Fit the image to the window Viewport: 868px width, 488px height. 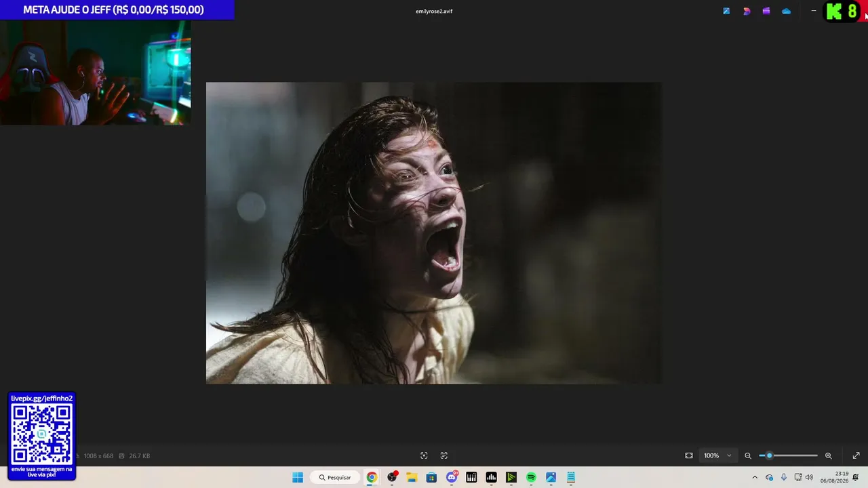pyautogui.click(x=689, y=455)
